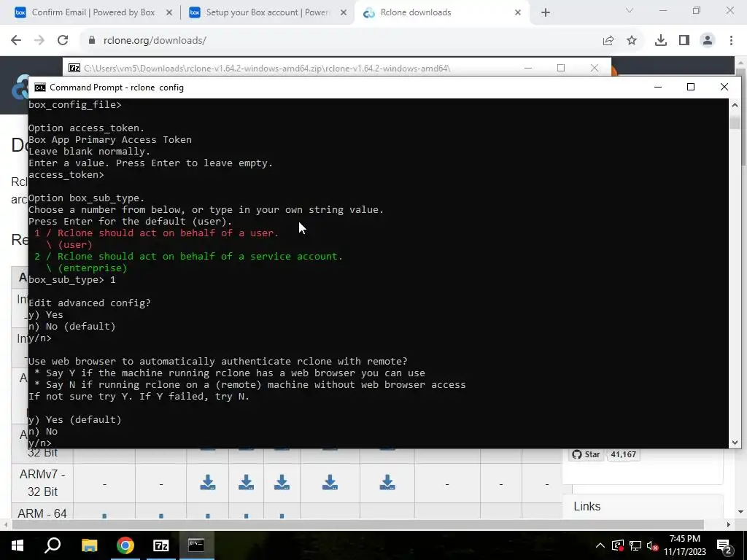Go forward in Chrome
Viewport: 747px width, 560px height.
tap(39, 41)
